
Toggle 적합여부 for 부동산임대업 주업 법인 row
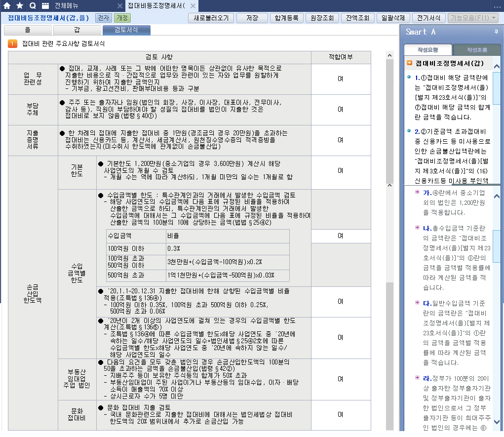coord(341,379)
